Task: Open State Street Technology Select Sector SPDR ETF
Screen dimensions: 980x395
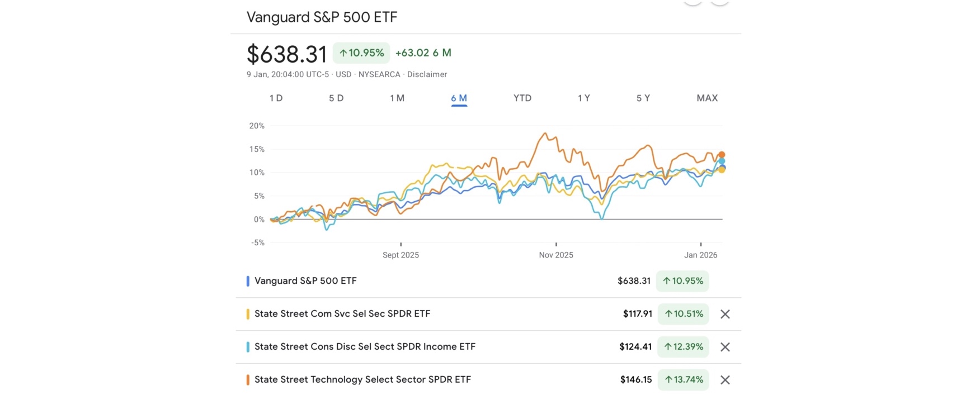Action: click(362, 380)
